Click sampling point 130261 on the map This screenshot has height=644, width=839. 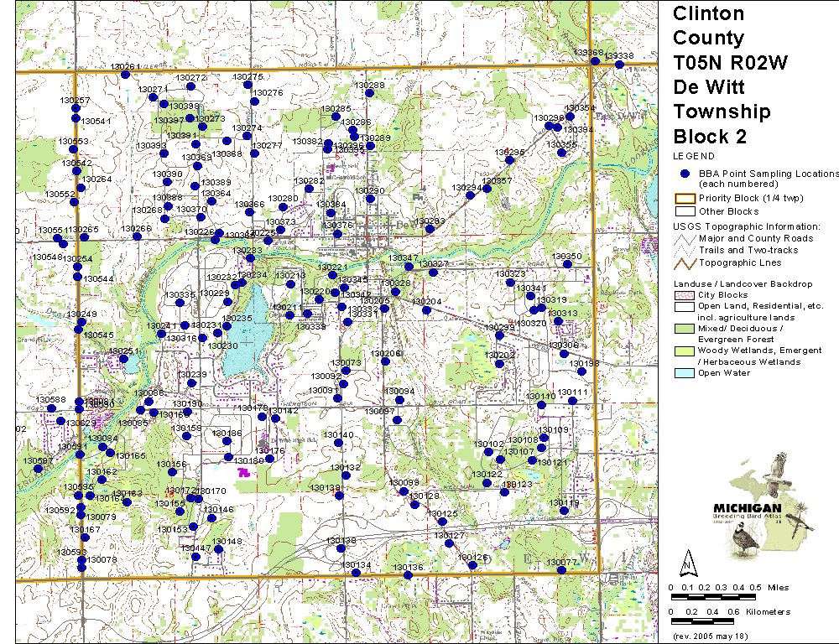coord(125,75)
